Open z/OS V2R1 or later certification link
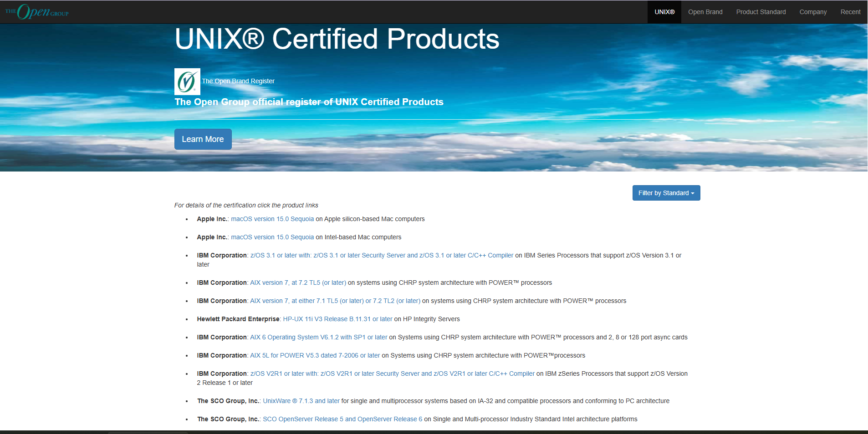Viewport: 868px width, 434px height. [x=393, y=373]
